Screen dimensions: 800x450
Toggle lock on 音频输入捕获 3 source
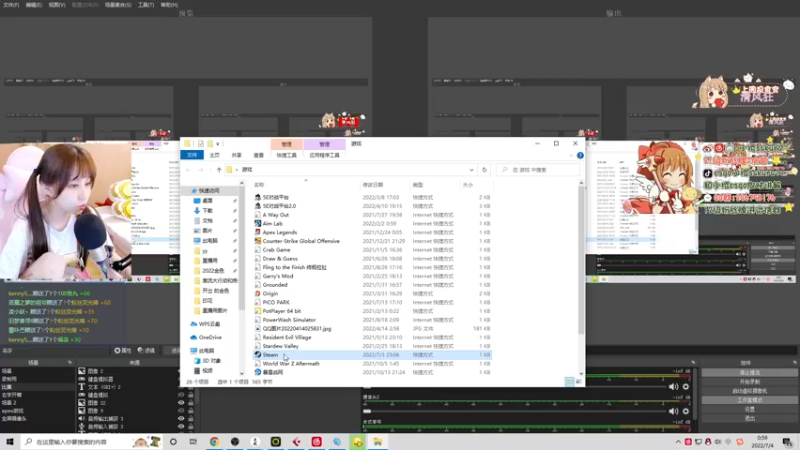tap(191, 427)
